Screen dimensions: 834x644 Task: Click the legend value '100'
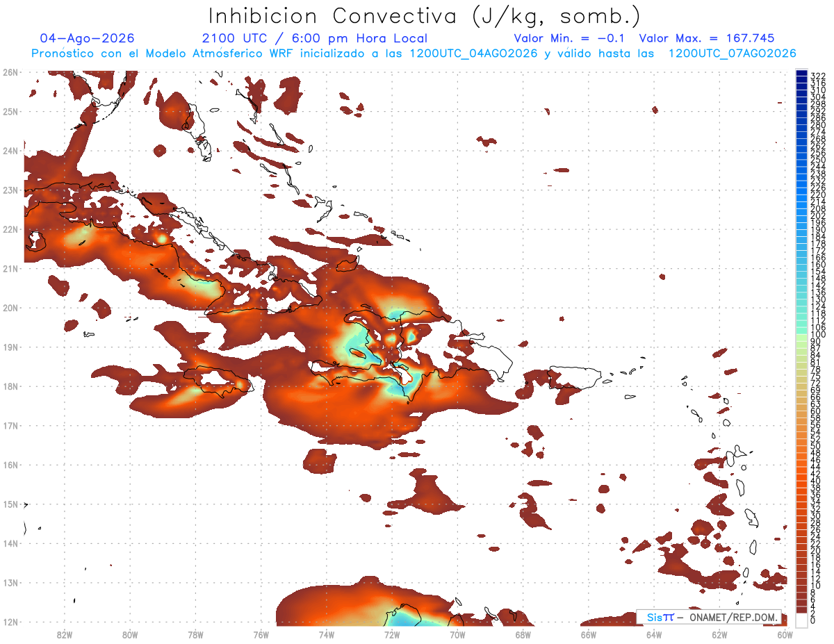pos(818,335)
